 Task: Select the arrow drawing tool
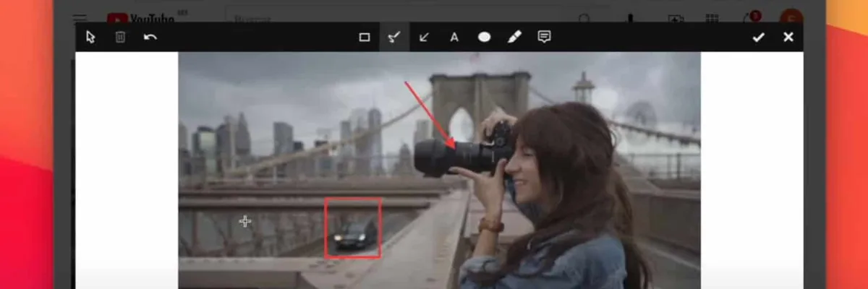click(x=425, y=37)
